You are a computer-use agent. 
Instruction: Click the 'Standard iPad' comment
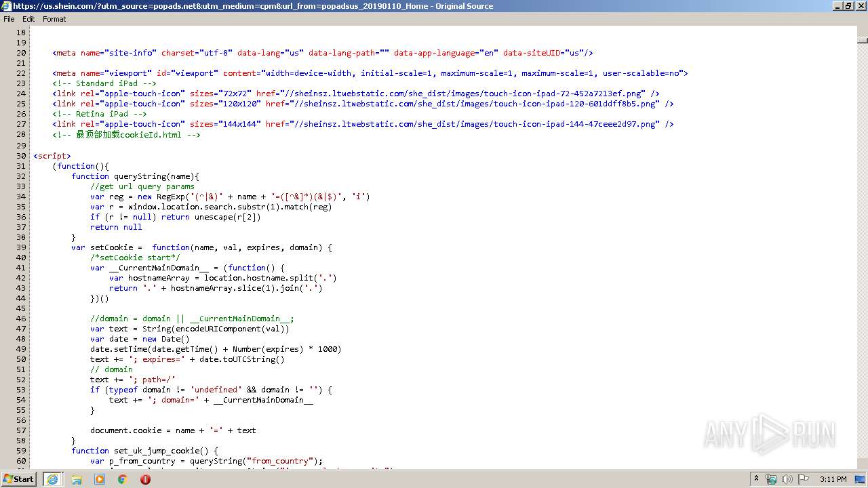104,83
